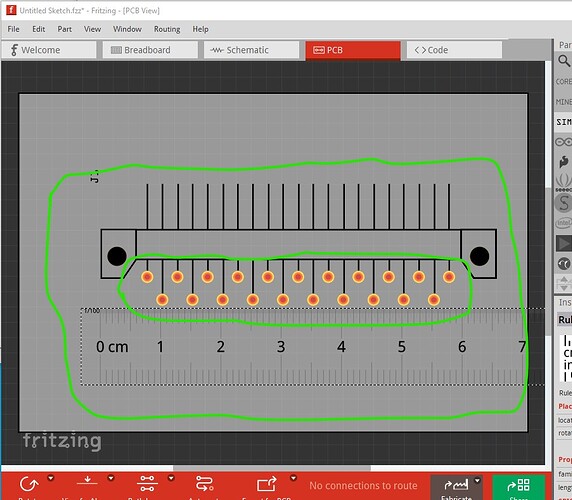
Task: Expand the View from Above dropdown arrow
Action: tap(111, 478)
